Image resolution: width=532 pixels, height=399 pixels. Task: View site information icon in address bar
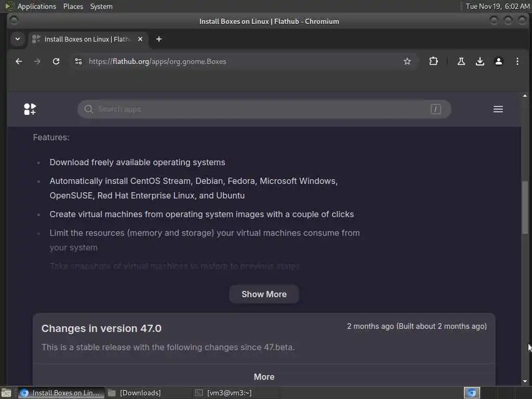tap(78, 61)
